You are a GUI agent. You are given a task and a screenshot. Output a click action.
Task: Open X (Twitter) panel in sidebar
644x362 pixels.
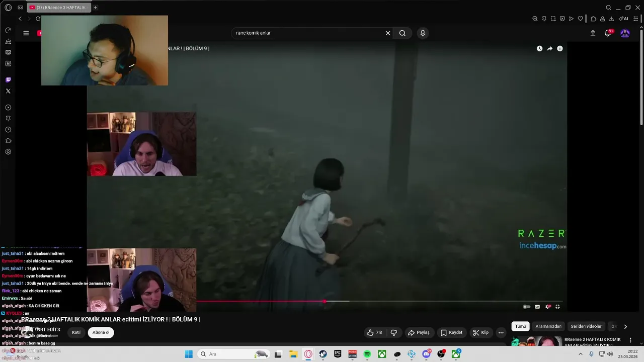(8, 91)
